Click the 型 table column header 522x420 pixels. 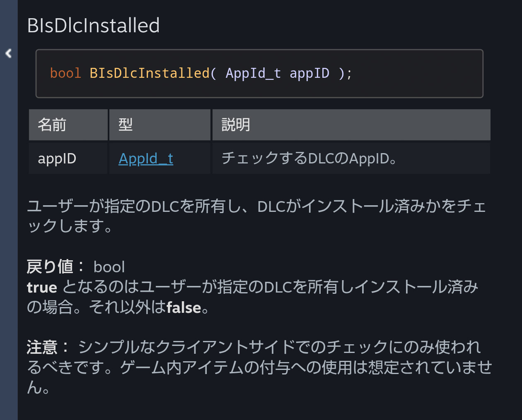click(126, 125)
